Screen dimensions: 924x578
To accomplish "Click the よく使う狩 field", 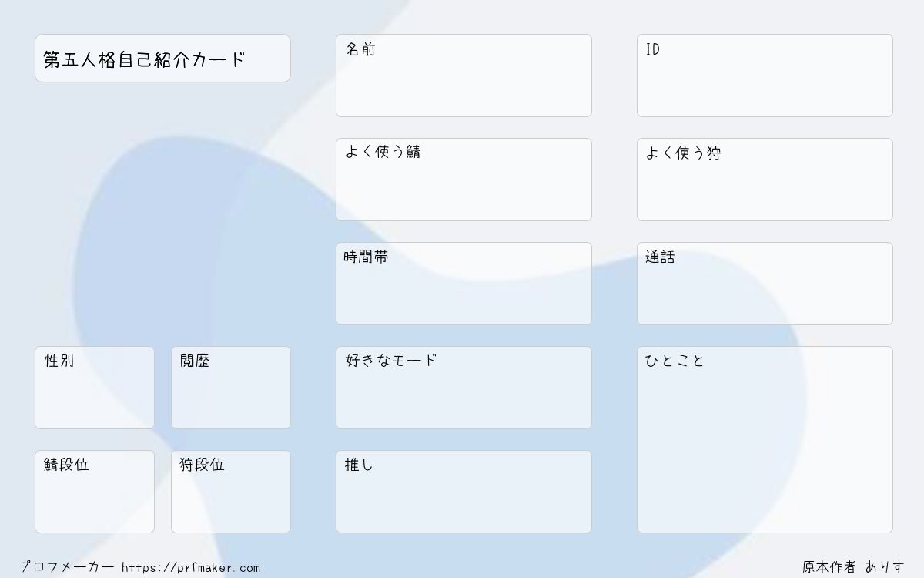I will (765, 180).
